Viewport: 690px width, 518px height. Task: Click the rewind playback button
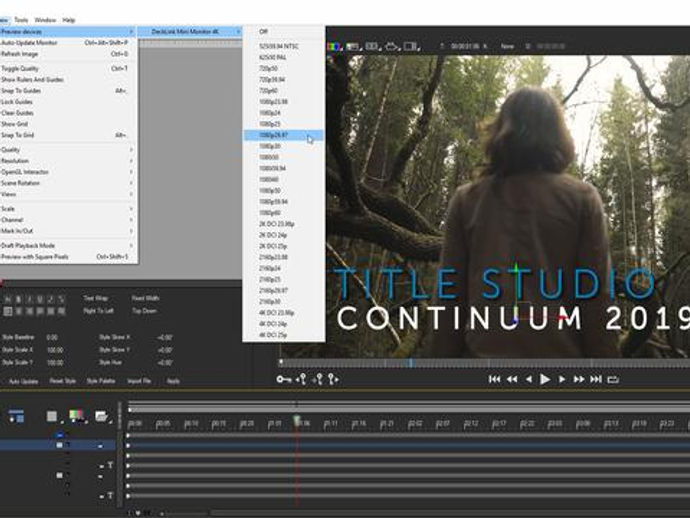pyautogui.click(x=512, y=379)
